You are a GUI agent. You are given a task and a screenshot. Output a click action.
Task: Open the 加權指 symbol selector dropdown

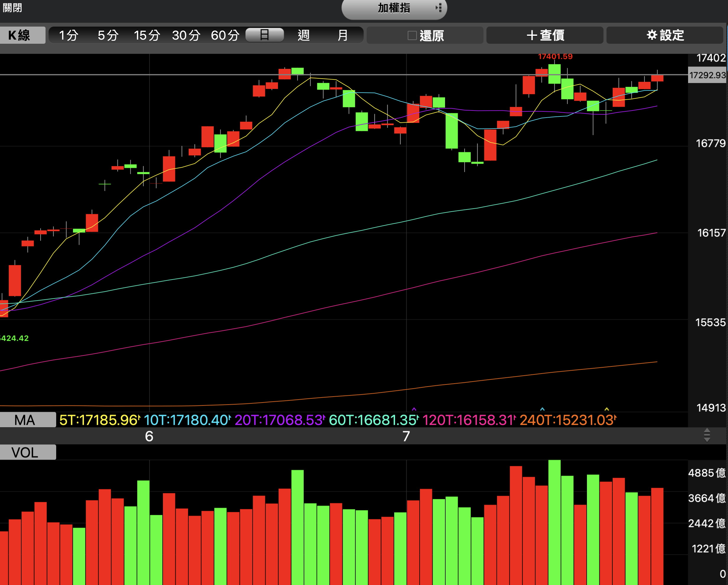coord(394,9)
